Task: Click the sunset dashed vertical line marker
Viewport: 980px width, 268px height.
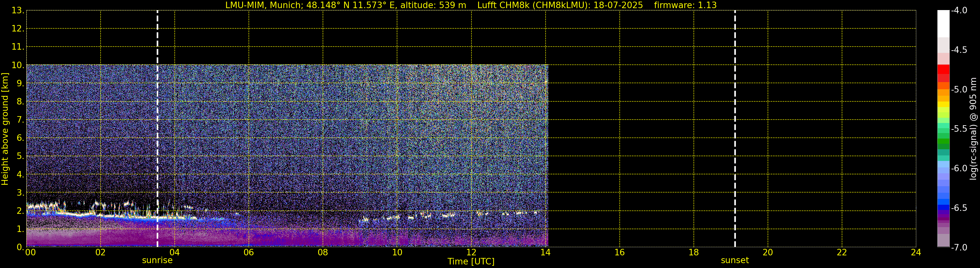Action: (735, 129)
